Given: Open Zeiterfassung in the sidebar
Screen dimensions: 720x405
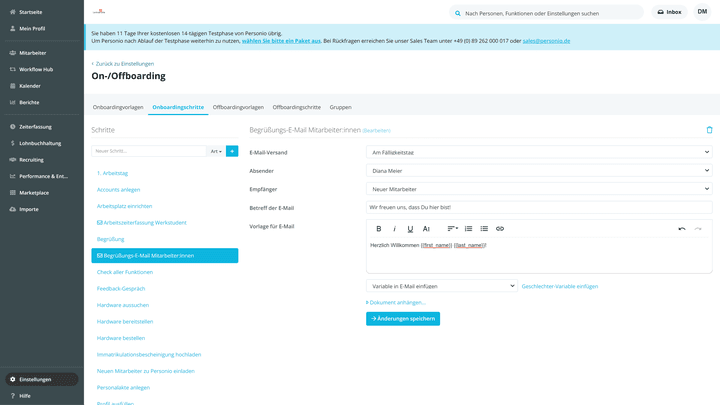Looking at the screenshot, I should tap(35, 127).
